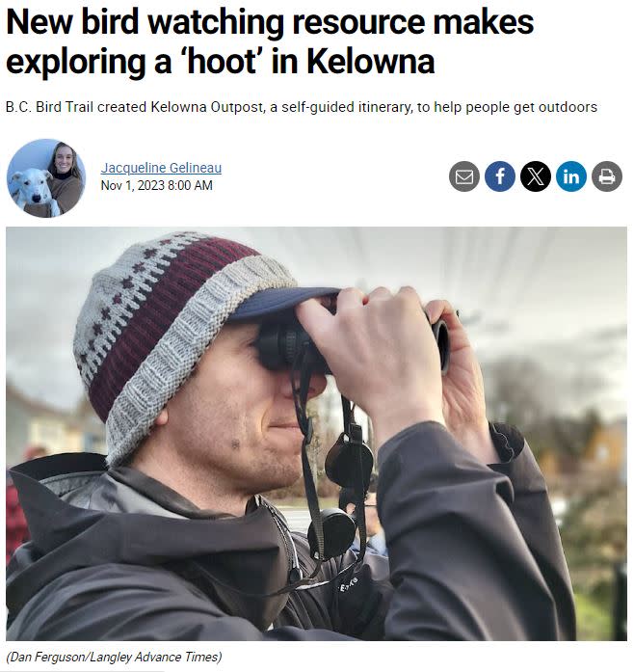Open the main photo of the birdwatcher
Screen dimensions: 634x672
[316, 433]
